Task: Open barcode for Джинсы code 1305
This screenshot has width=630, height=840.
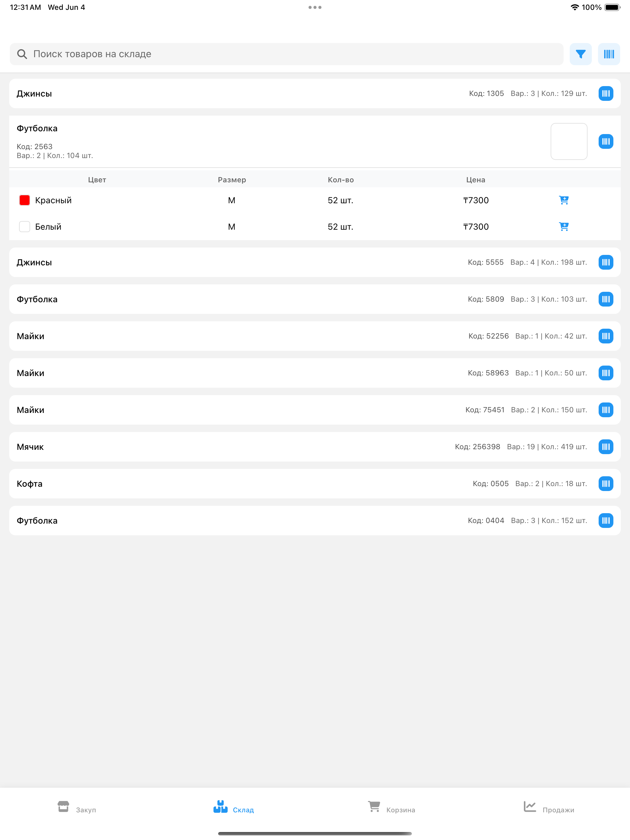Action: [606, 93]
